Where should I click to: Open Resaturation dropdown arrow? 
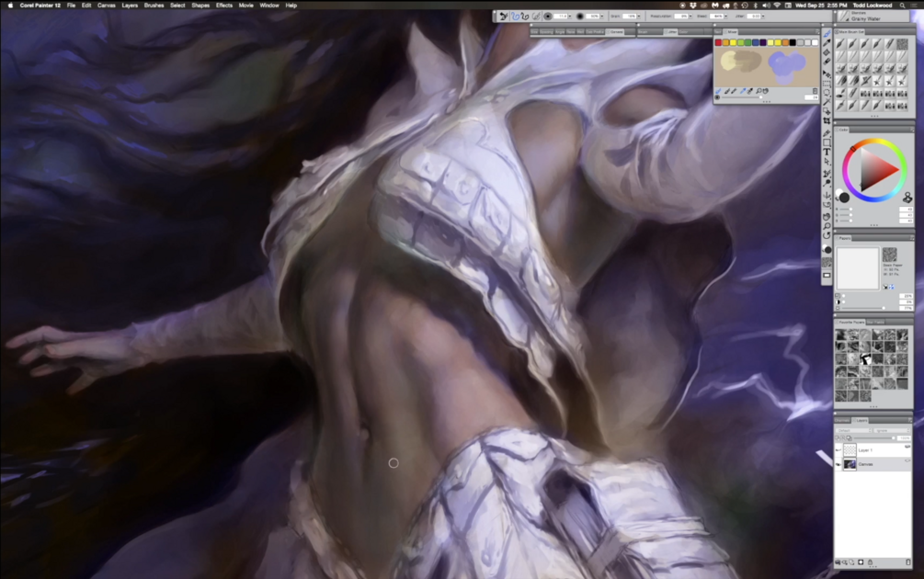690,17
